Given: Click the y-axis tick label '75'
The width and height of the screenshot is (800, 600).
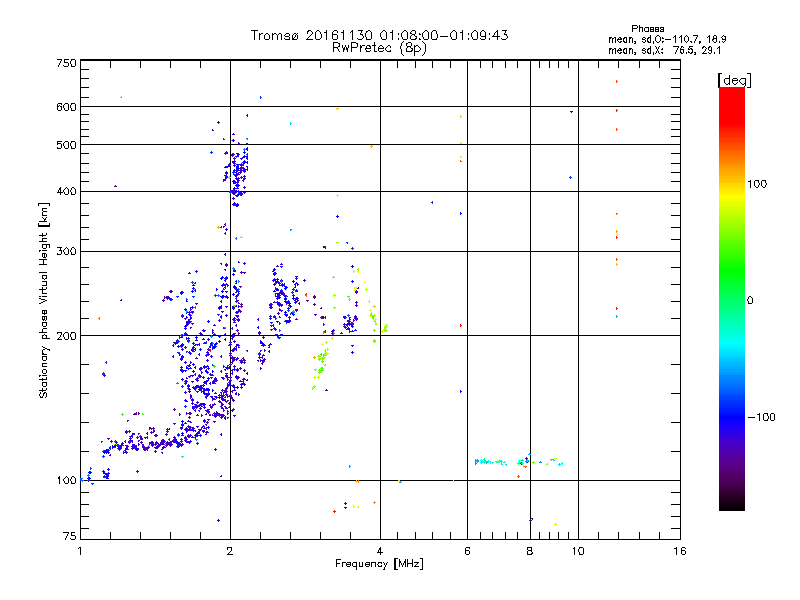Looking at the screenshot, I should coord(70,536).
